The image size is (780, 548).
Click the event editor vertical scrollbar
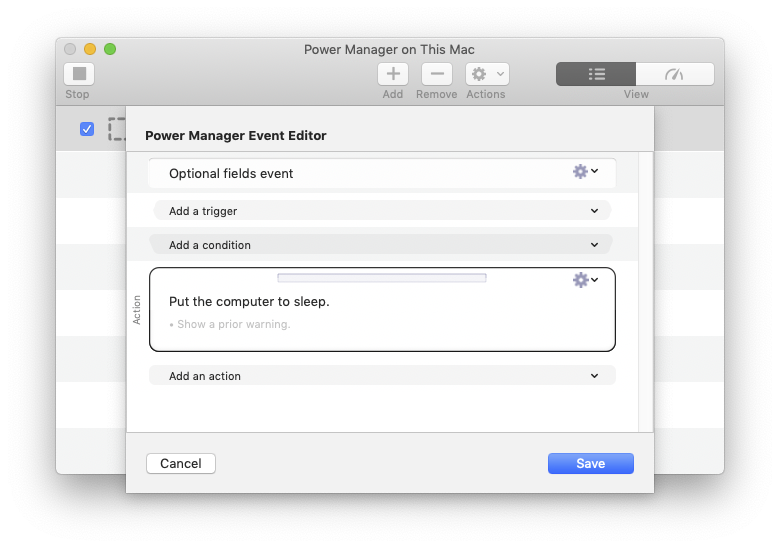(645, 292)
